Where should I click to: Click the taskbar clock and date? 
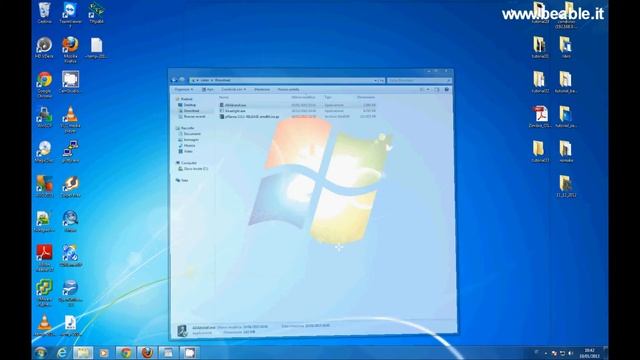click(589, 353)
